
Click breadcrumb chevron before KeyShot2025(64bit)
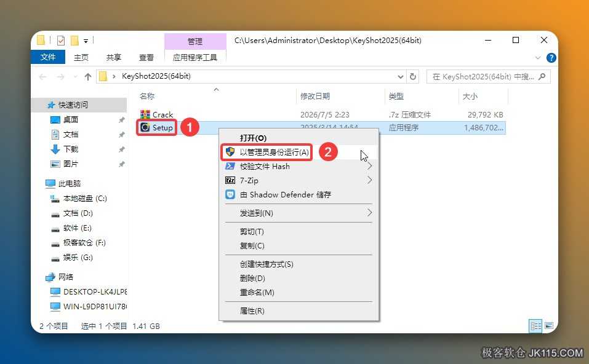(114, 77)
